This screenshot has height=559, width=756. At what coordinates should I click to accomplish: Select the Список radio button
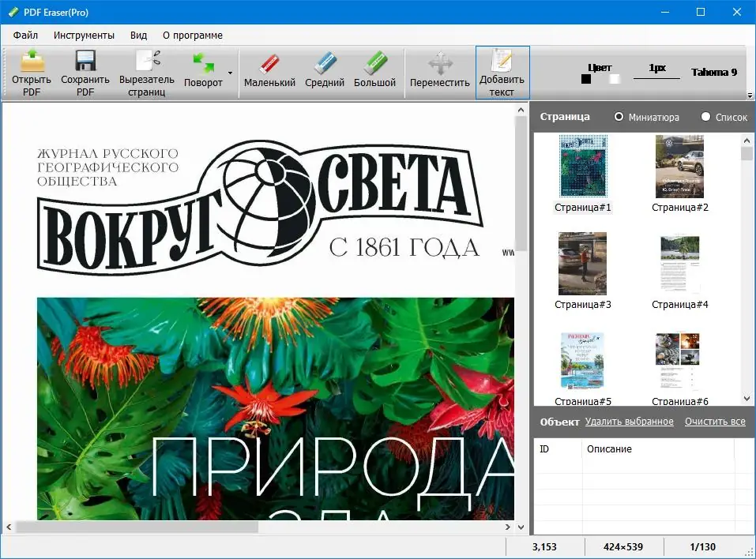tap(705, 117)
